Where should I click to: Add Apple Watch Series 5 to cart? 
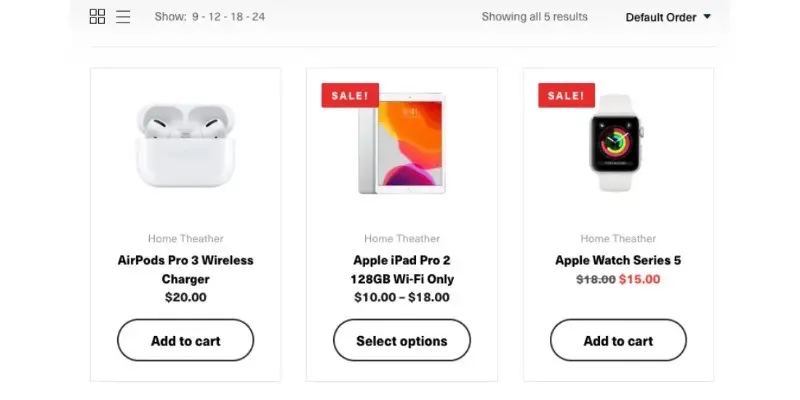coord(618,340)
